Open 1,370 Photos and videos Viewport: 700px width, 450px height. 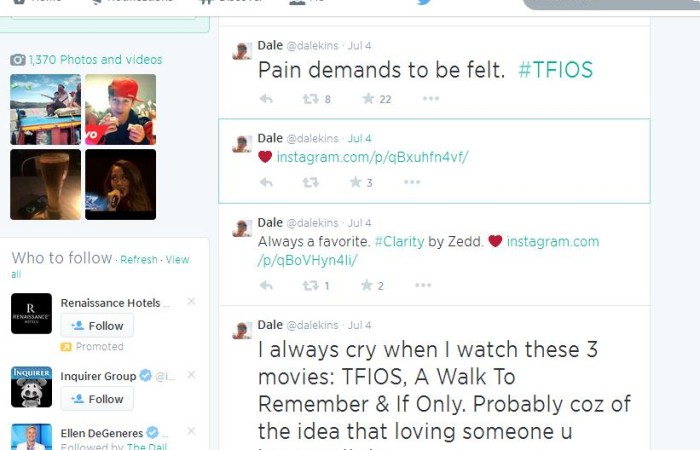click(96, 59)
